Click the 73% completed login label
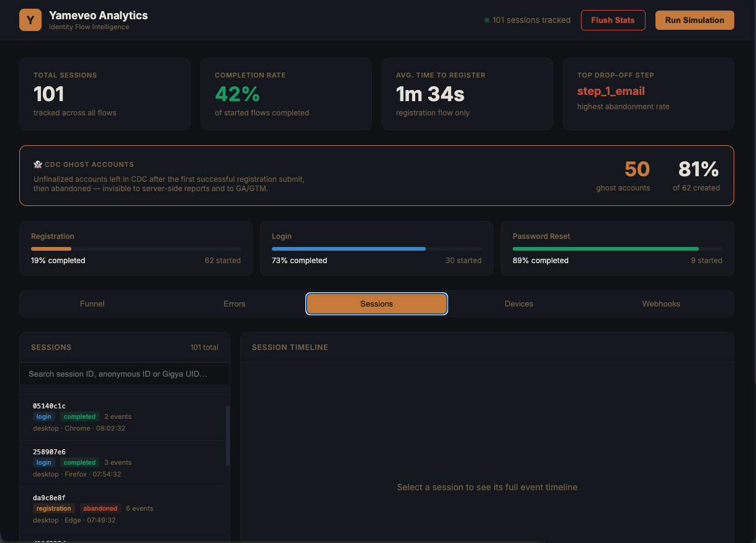The width and height of the screenshot is (756, 543). tap(299, 261)
